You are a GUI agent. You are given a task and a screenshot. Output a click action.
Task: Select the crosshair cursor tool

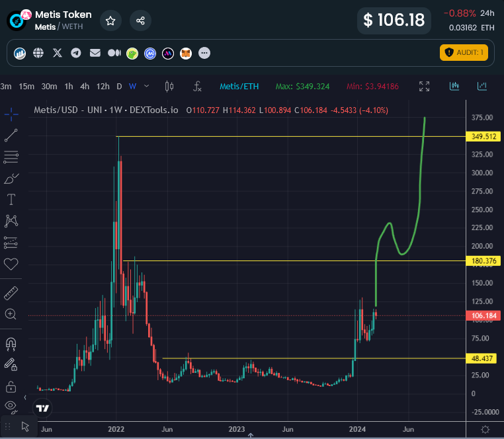coord(11,114)
